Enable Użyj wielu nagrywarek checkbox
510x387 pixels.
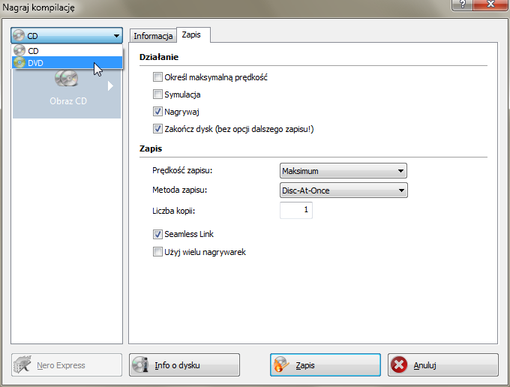click(158, 252)
